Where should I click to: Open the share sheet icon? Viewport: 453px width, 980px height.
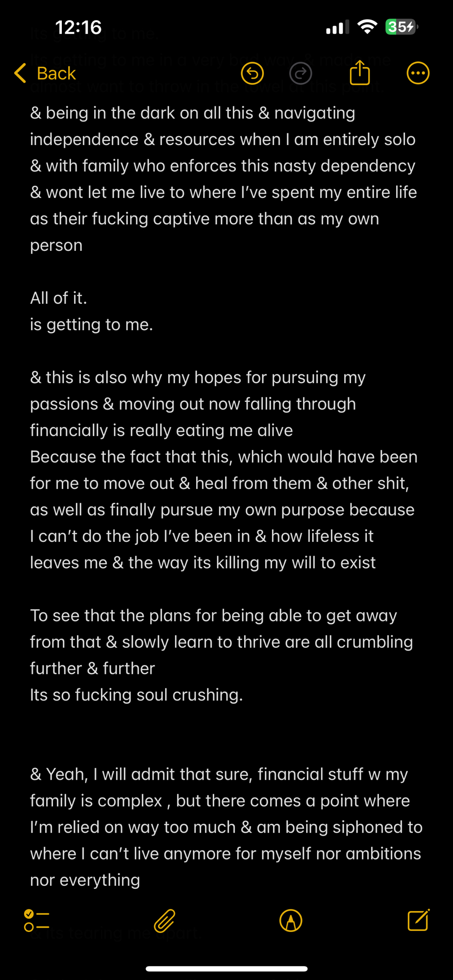pos(360,73)
